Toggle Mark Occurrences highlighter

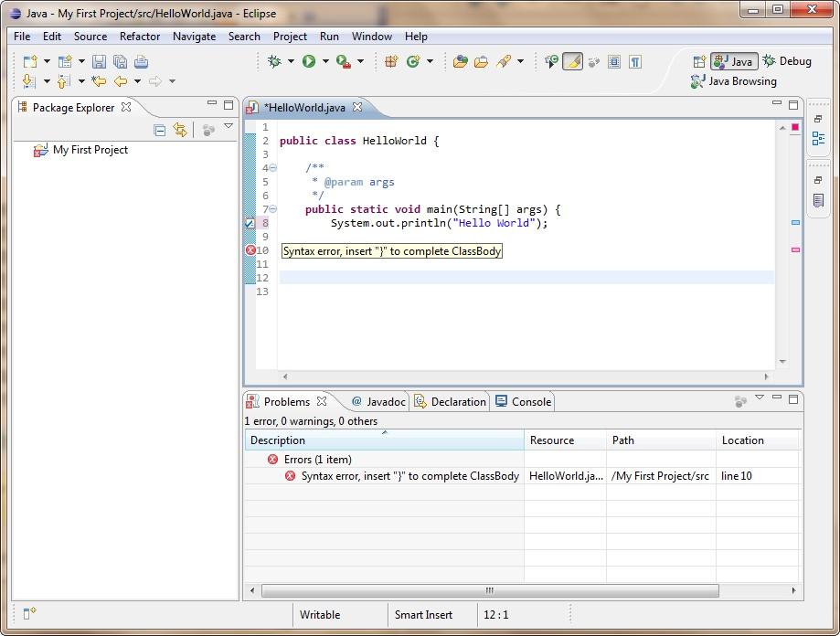(x=573, y=61)
